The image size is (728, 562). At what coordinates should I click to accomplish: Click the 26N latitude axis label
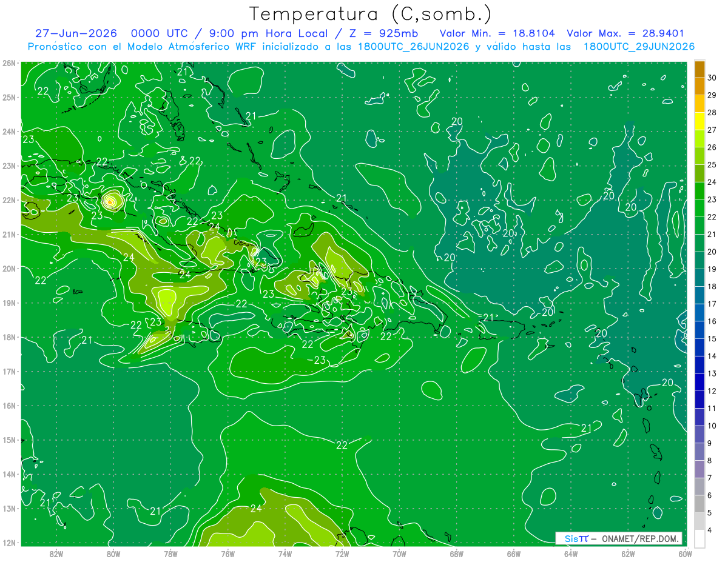coord(9,63)
